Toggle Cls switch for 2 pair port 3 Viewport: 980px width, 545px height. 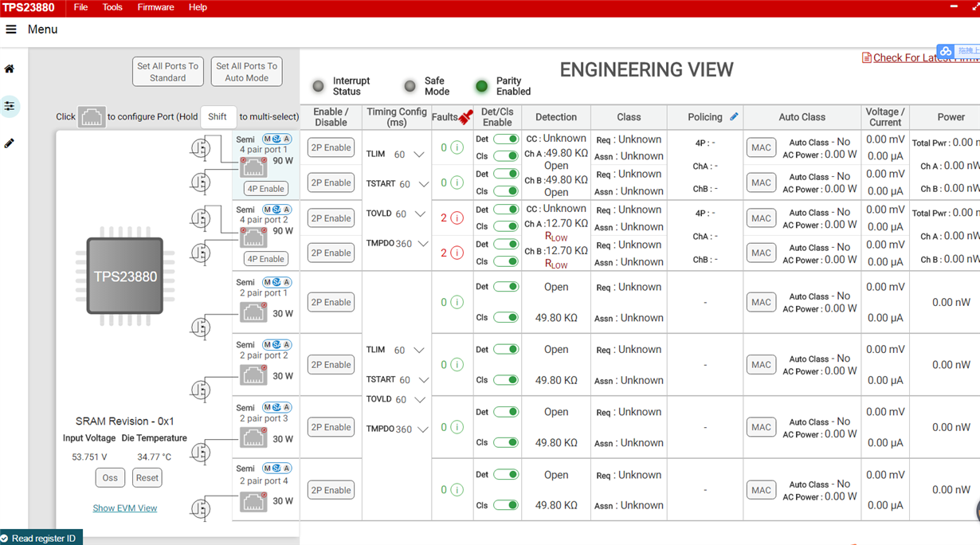click(506, 442)
